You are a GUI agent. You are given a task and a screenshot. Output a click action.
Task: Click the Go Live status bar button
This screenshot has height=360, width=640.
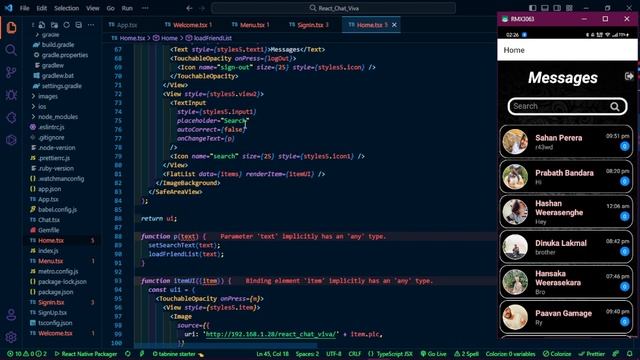(434, 354)
